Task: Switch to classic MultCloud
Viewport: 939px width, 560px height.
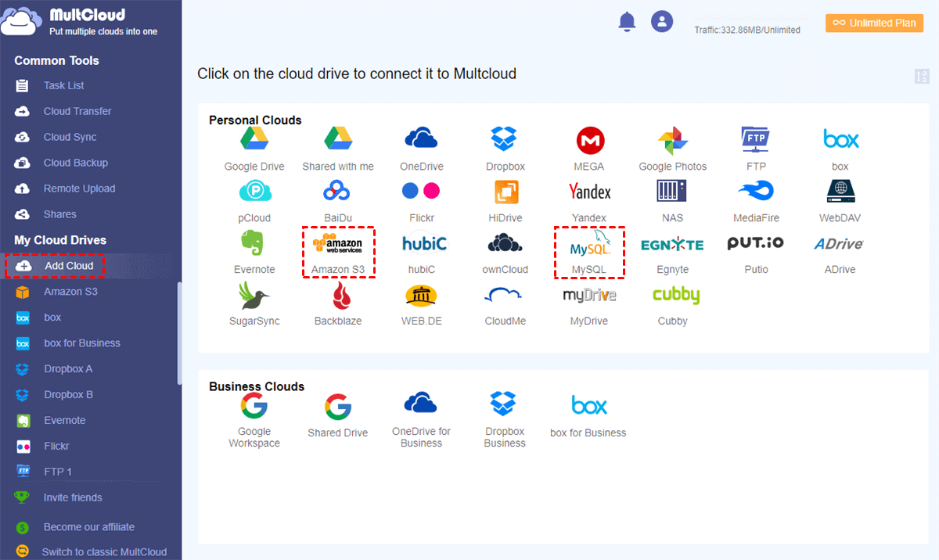Action: (x=104, y=552)
